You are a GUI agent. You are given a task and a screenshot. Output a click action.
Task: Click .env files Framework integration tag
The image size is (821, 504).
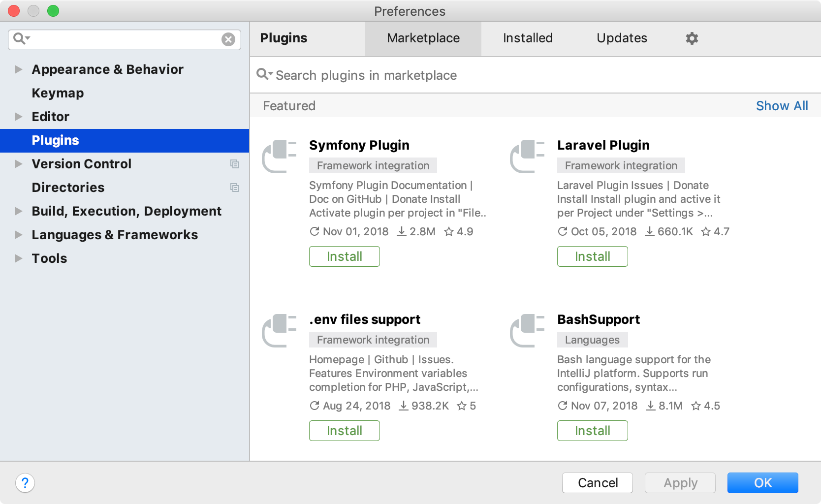tap(373, 340)
